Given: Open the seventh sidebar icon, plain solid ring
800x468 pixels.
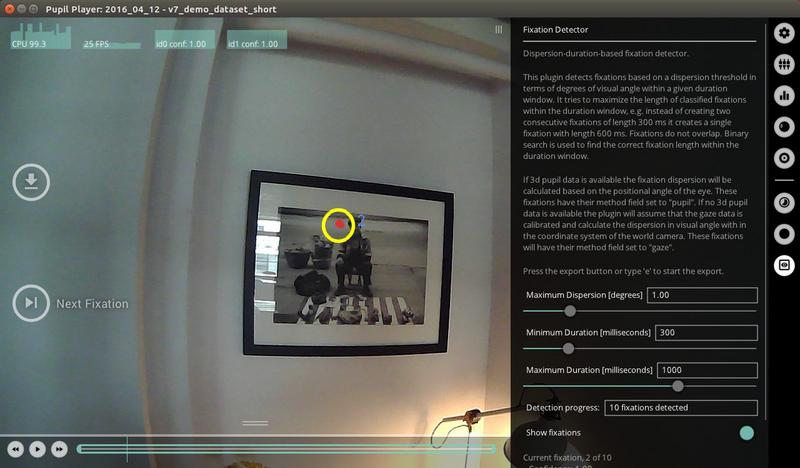Looking at the screenshot, I should tap(784, 234).
